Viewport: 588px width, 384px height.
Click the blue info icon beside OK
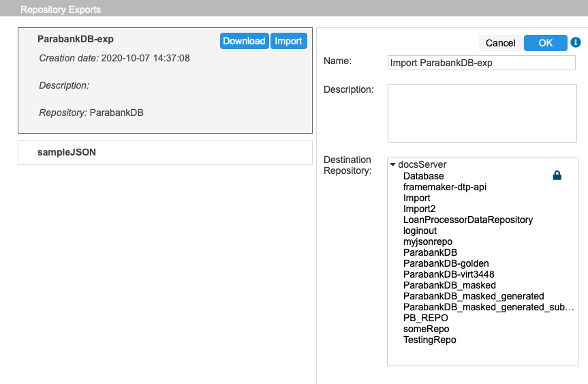coord(576,42)
